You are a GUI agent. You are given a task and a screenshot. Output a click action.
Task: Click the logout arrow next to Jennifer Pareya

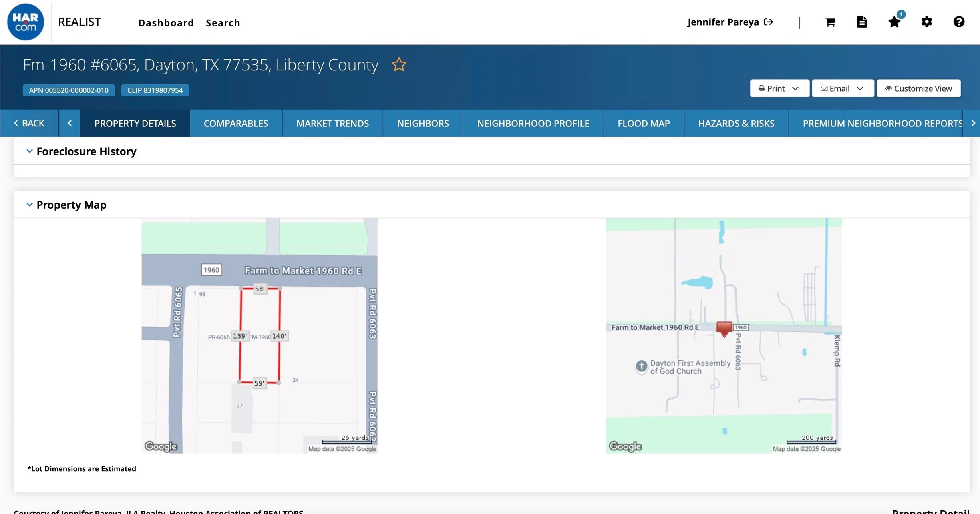click(768, 22)
